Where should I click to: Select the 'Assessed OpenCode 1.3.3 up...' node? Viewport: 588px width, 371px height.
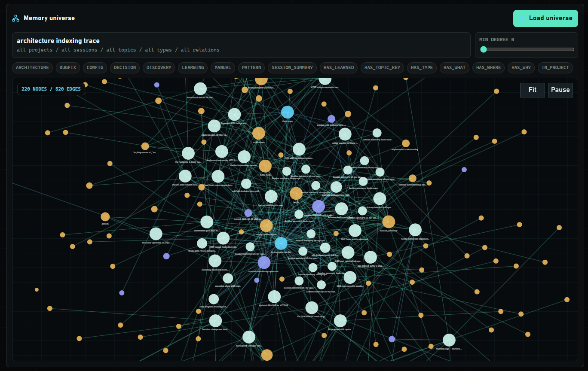pos(156,234)
